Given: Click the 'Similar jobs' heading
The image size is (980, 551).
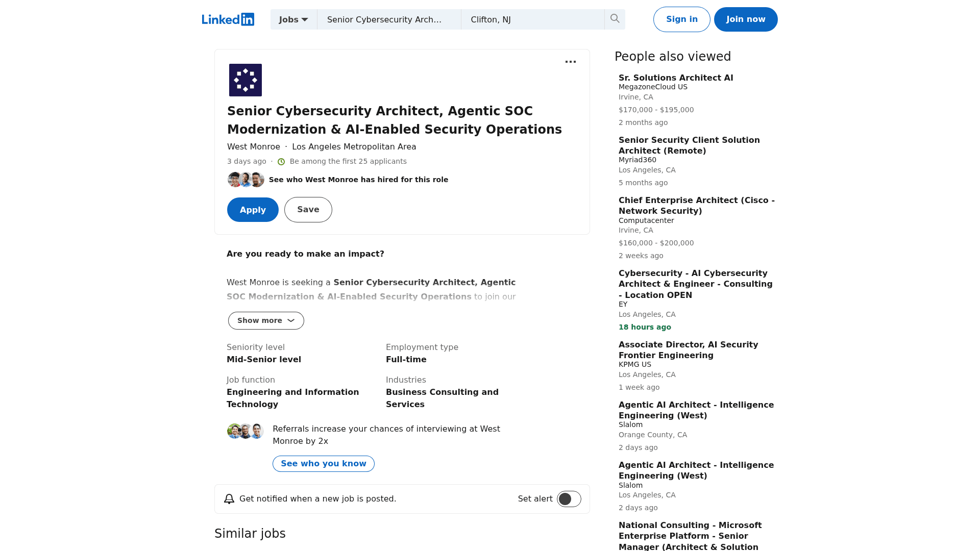Looking at the screenshot, I should [250, 534].
